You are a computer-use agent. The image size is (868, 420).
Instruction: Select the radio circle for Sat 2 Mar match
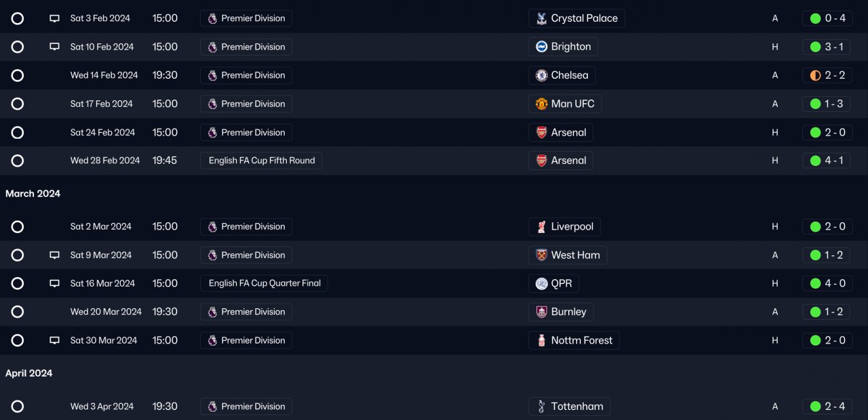click(x=18, y=227)
